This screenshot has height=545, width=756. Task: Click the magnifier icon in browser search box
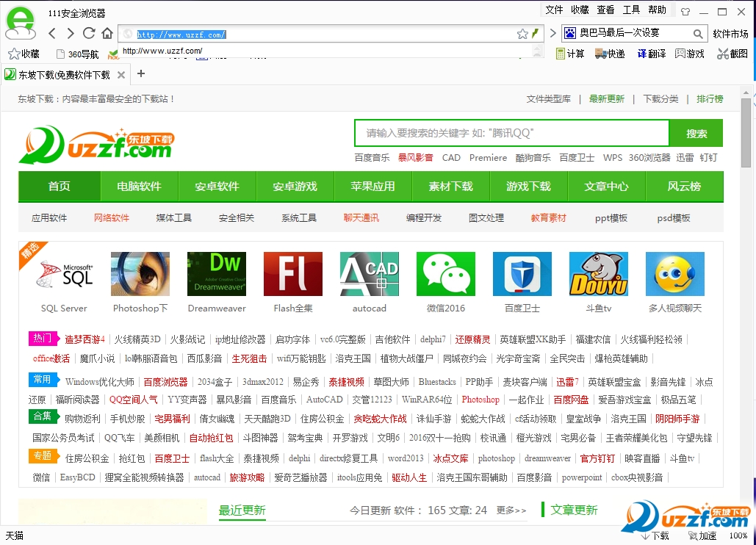coord(698,34)
